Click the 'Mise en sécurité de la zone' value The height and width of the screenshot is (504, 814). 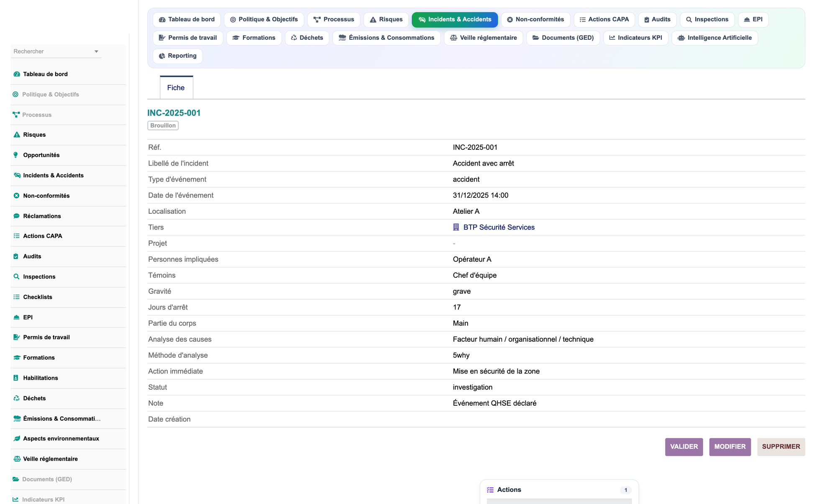pos(496,371)
